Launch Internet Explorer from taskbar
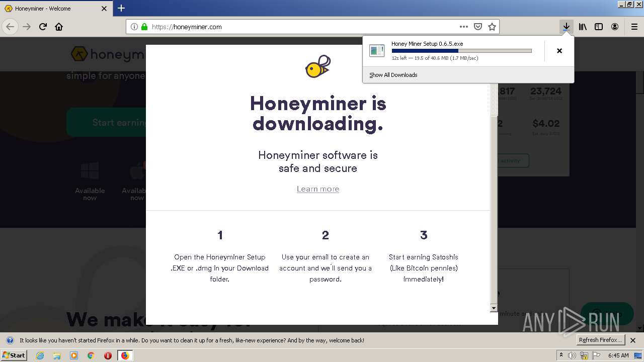Screen dimensions: 644x362 pyautogui.click(x=40, y=355)
